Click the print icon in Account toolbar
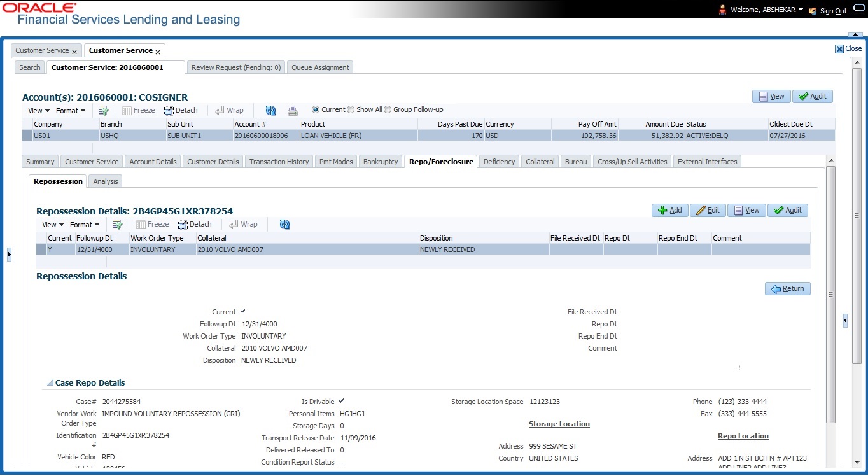This screenshot has width=868, height=476. point(292,110)
